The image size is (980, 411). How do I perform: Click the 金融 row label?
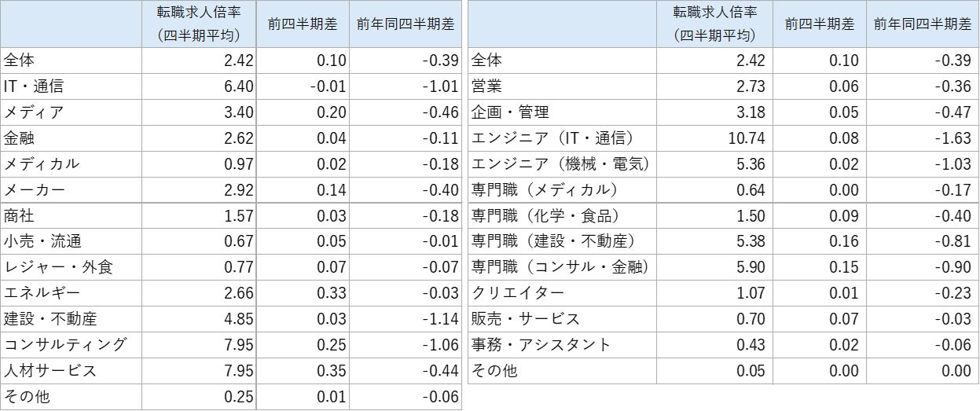pyautogui.click(x=20, y=138)
